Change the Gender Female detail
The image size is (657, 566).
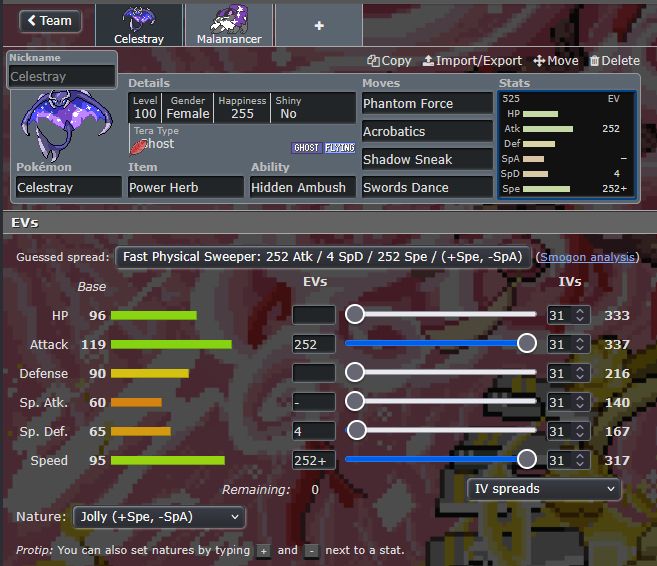[x=187, y=108]
